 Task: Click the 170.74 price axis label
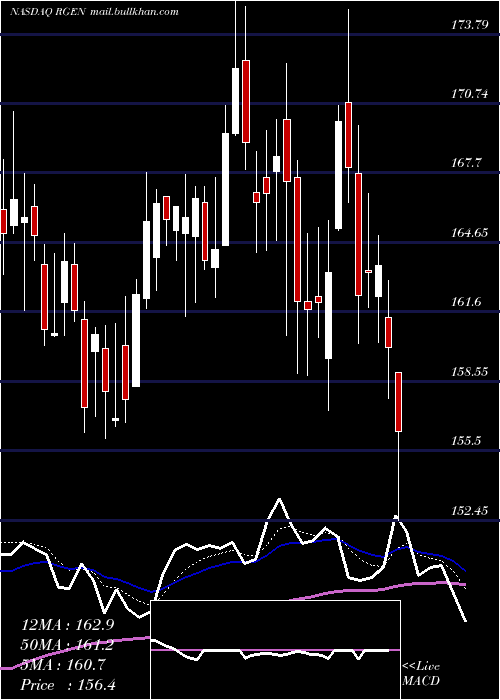[469, 94]
